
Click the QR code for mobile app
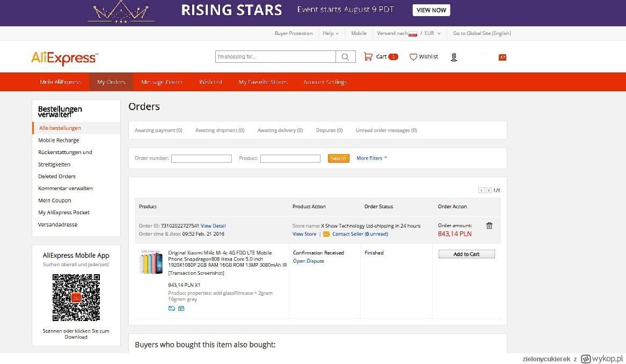[x=76, y=297]
